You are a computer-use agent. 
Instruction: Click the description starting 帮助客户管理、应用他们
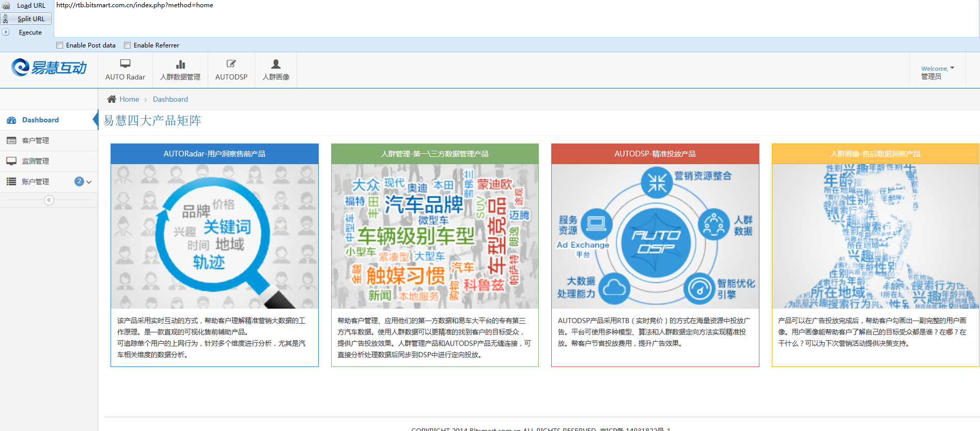[434, 338]
